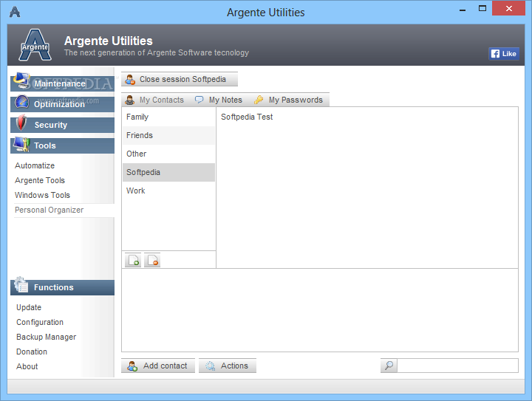The height and width of the screenshot is (401, 532).
Task: Click the Maintenance computer icon
Action: click(x=21, y=80)
